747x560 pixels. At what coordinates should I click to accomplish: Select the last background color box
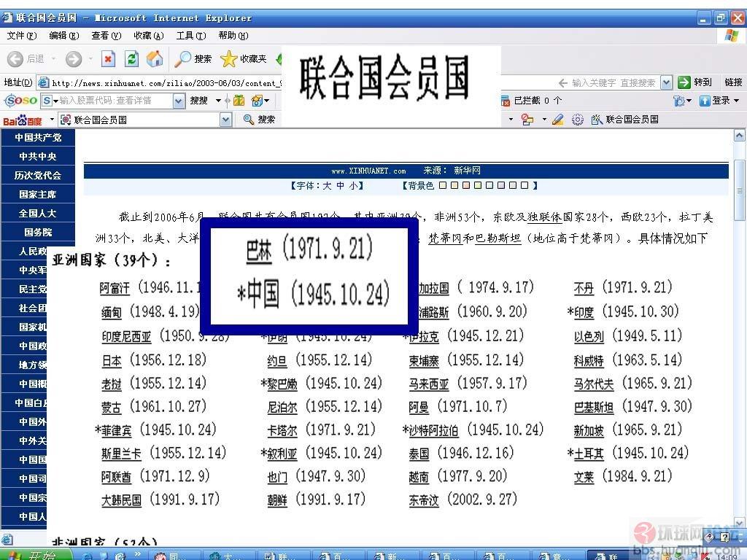tap(525, 185)
